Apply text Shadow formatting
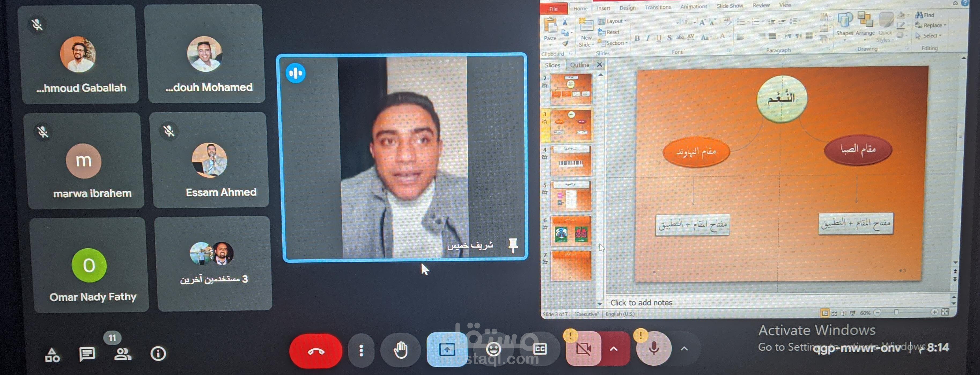 669,37
